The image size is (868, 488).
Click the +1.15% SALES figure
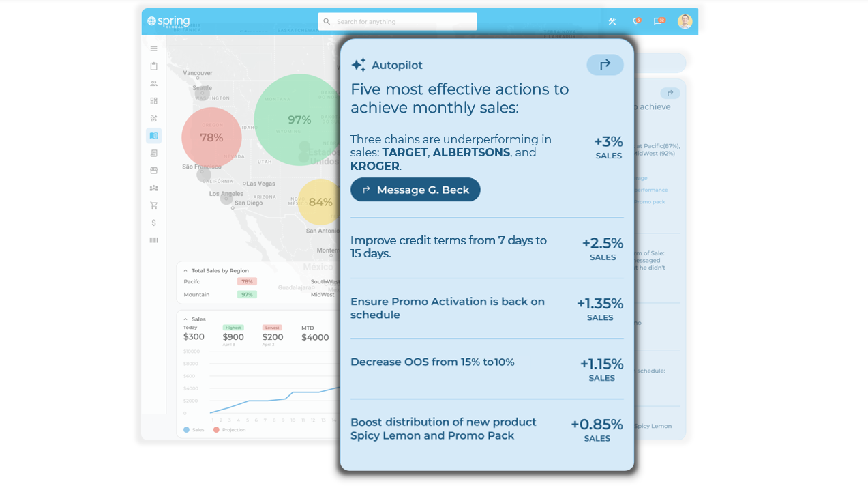pyautogui.click(x=601, y=370)
